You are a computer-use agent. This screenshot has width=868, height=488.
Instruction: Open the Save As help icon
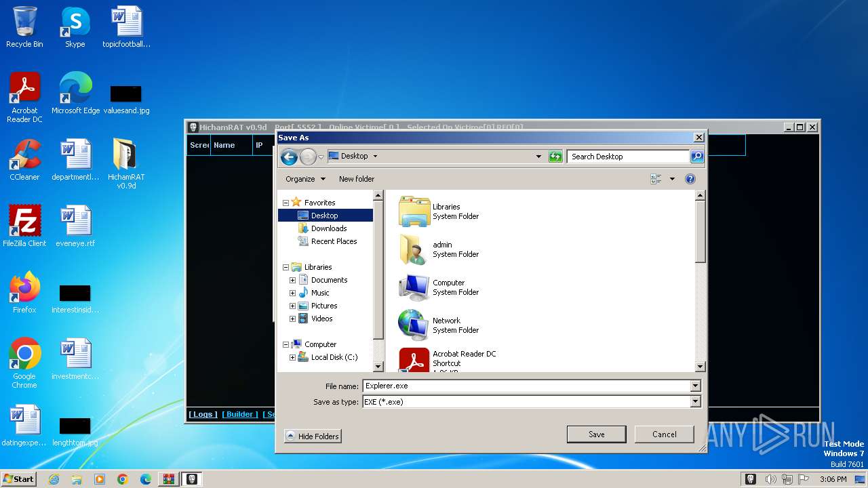click(x=690, y=179)
